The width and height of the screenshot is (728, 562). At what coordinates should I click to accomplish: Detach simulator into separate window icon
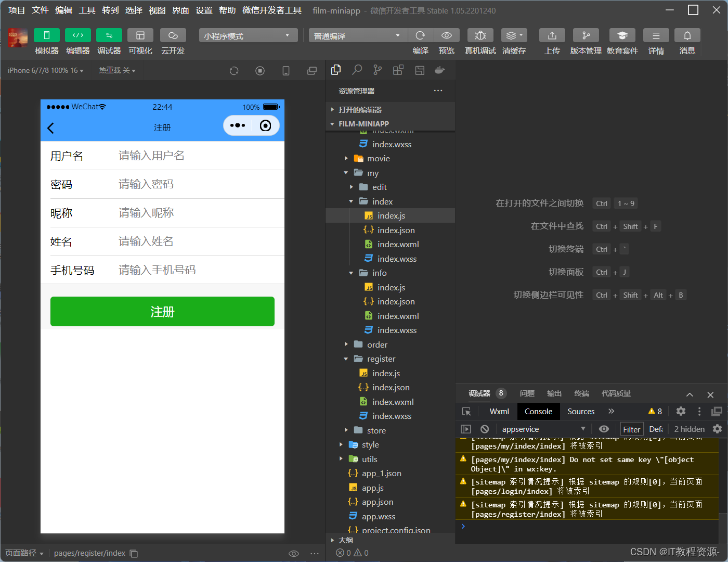(x=312, y=71)
